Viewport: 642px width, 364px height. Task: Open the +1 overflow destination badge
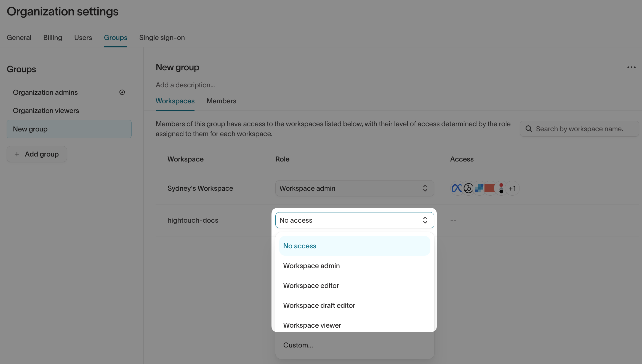pyautogui.click(x=513, y=188)
